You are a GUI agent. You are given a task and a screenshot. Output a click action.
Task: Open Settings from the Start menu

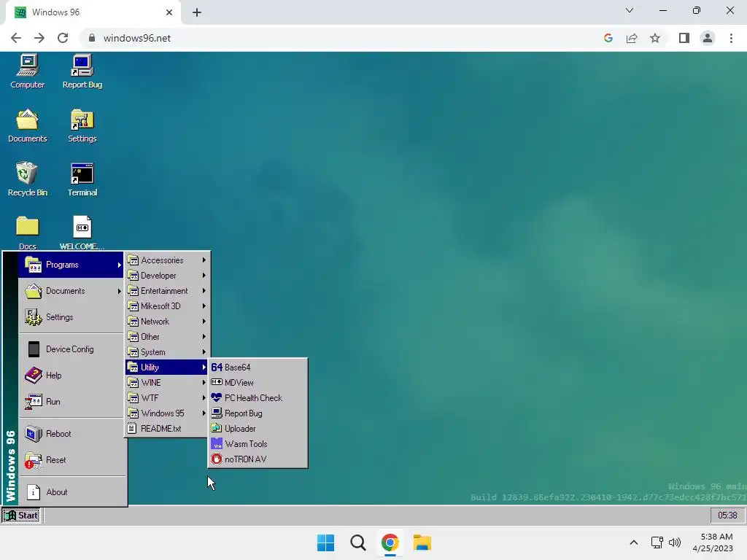tap(71, 317)
